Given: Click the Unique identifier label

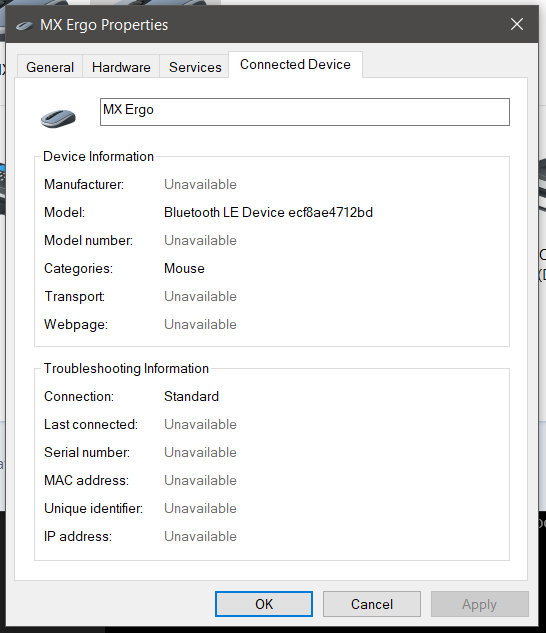Looking at the screenshot, I should 93,509.
